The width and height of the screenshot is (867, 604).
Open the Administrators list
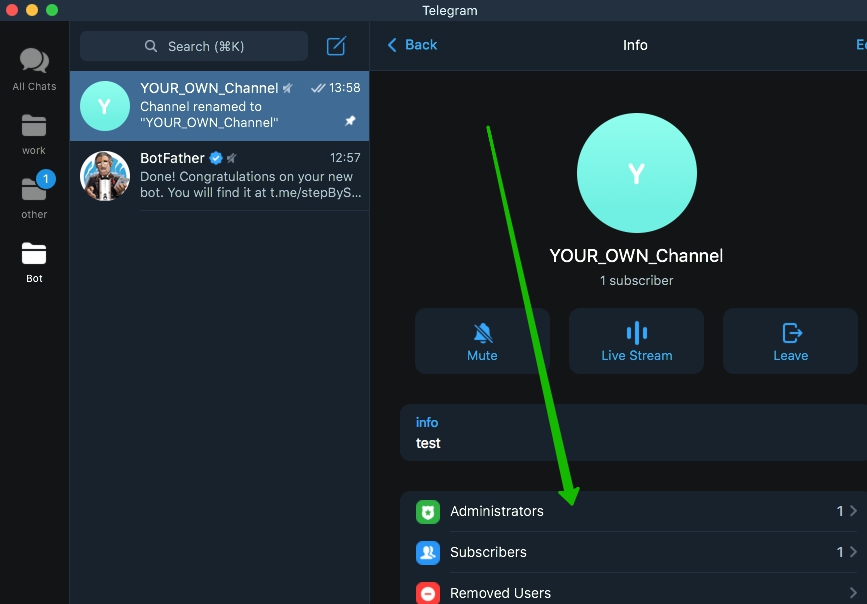pyautogui.click(x=636, y=511)
